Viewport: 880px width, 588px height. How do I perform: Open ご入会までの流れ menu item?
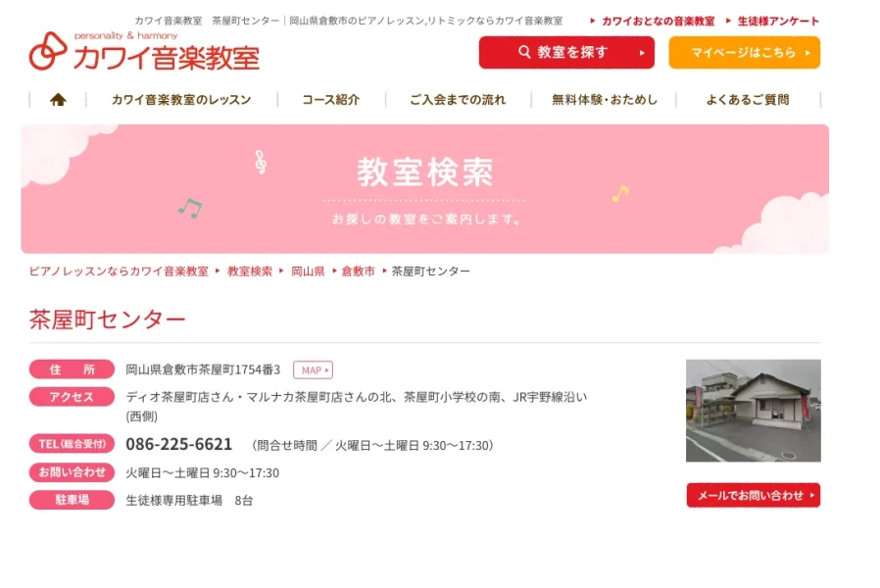tap(458, 100)
